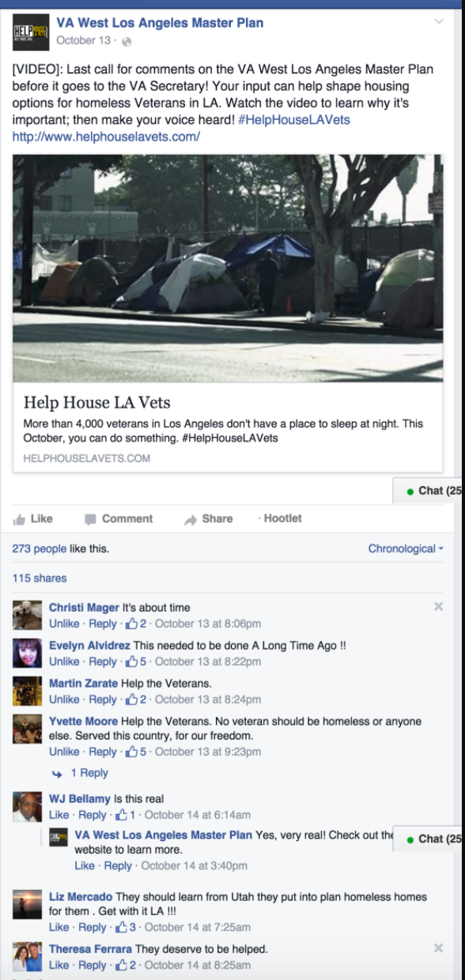Like the post with thumbs-up button
The width and height of the screenshot is (465, 980).
(32, 518)
